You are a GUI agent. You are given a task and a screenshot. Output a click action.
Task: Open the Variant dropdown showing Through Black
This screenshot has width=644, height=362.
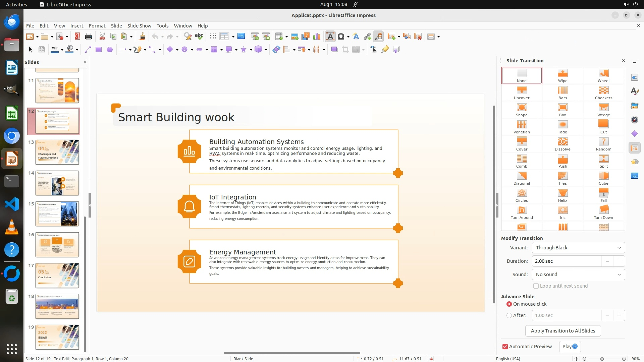[578, 248]
